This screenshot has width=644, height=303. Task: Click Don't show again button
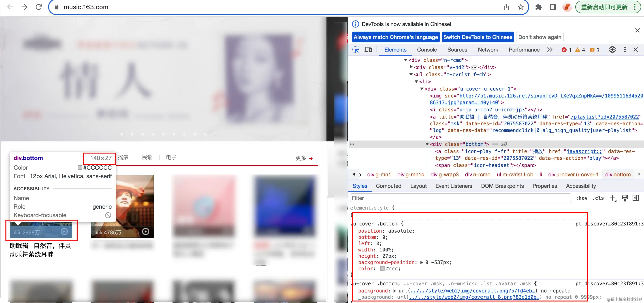tap(540, 37)
